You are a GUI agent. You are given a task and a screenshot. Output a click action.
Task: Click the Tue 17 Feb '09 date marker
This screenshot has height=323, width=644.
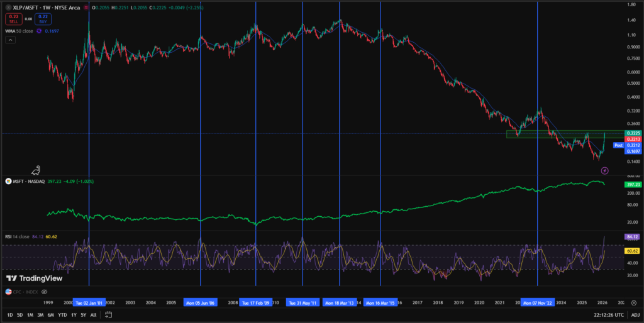click(255, 303)
